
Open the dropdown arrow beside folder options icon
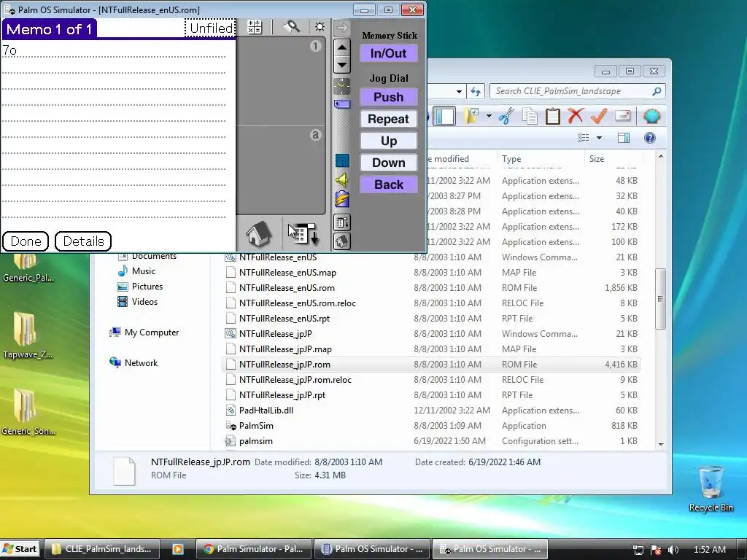[489, 116]
